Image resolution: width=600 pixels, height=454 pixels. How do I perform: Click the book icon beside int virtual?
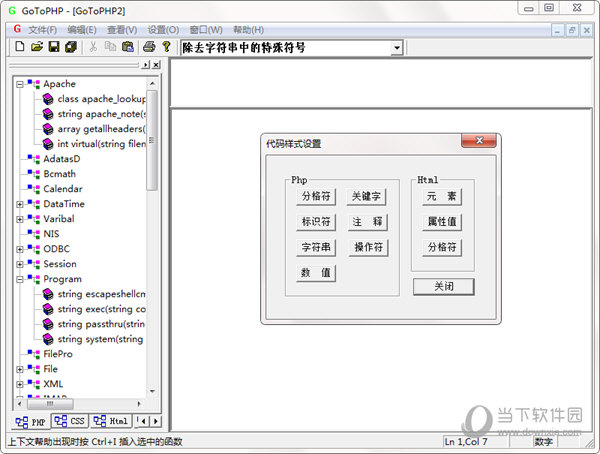tap(48, 144)
